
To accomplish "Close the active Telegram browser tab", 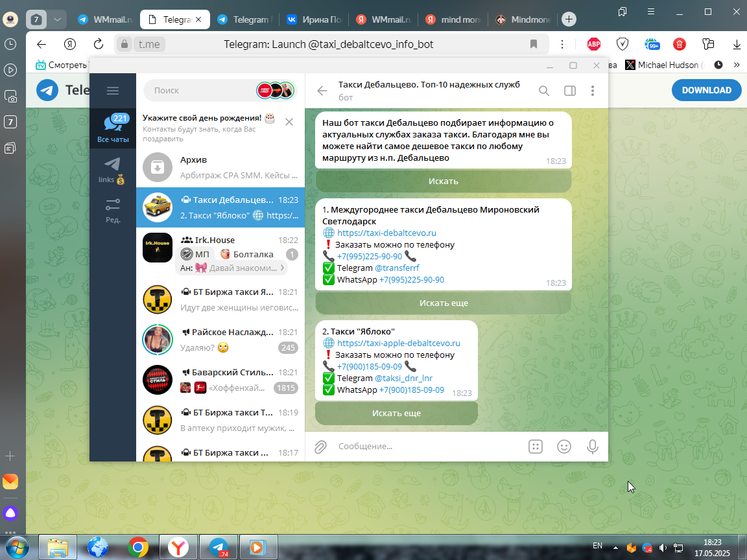I will point(198,19).
